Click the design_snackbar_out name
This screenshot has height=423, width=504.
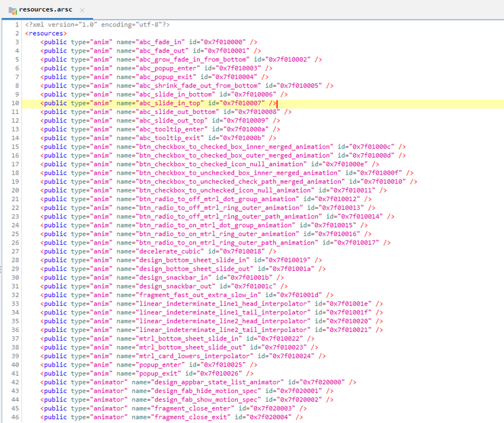point(175,286)
